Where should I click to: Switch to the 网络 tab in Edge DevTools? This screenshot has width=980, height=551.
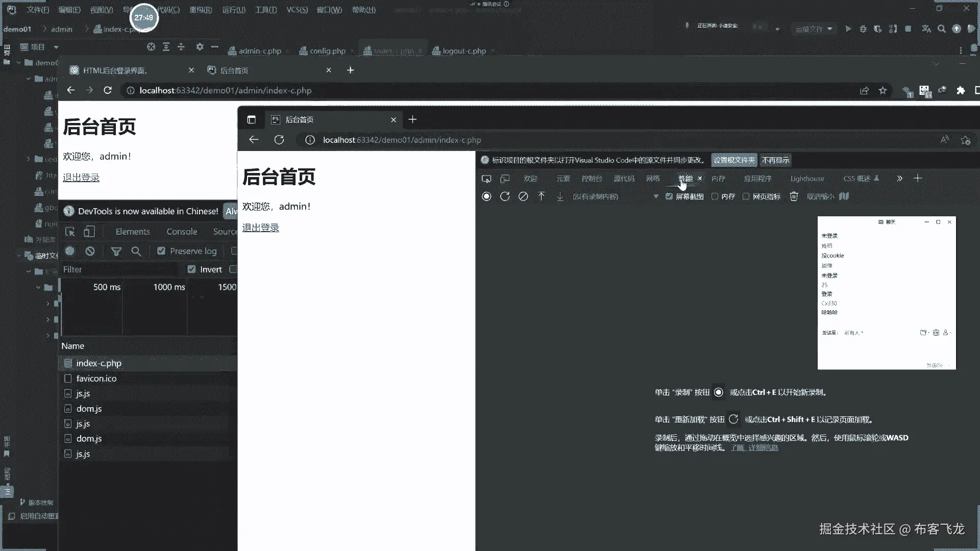tap(653, 179)
